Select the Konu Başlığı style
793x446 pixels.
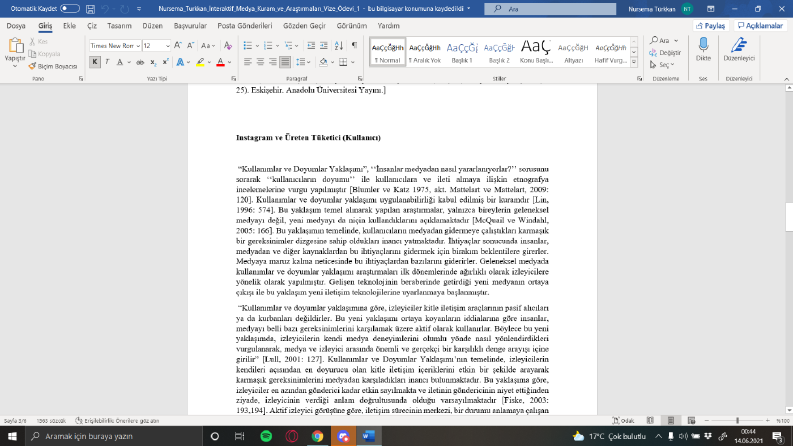pyautogui.click(x=536, y=52)
